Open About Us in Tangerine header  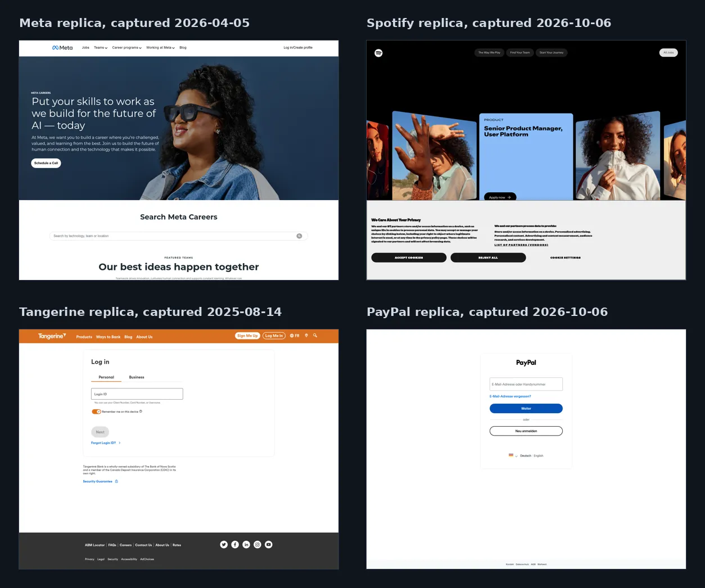(x=144, y=337)
